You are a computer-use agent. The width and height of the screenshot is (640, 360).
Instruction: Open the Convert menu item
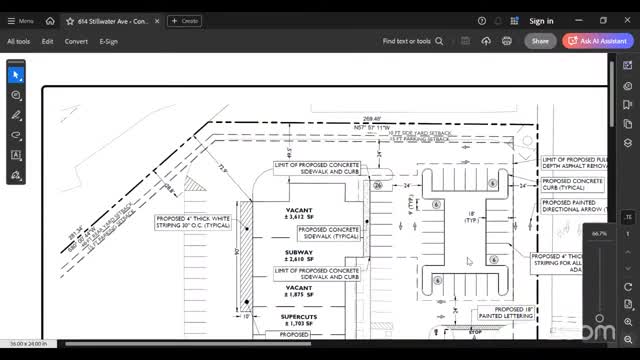(x=76, y=41)
